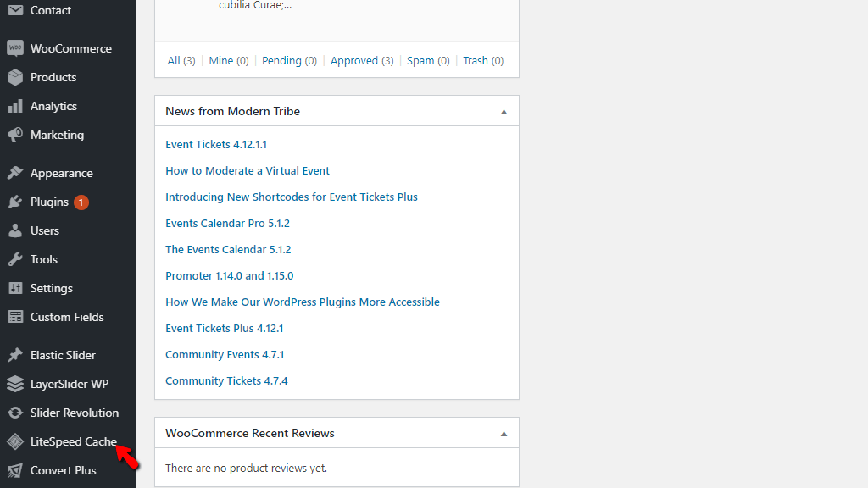Screen dimensions: 868x488
Task: Open Introducing New Shortcodes for Event Tickets Plus
Action: 292,197
